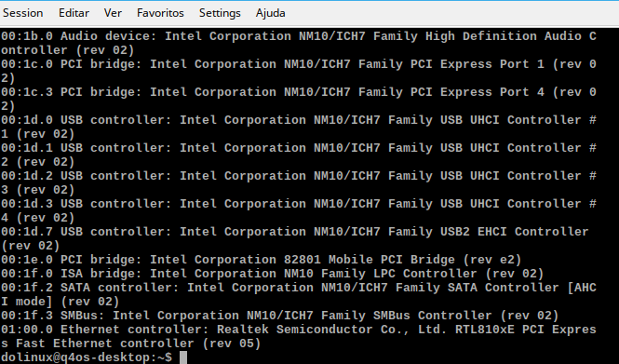Open the Editar menu
The width and height of the screenshot is (619, 364).
coord(74,13)
